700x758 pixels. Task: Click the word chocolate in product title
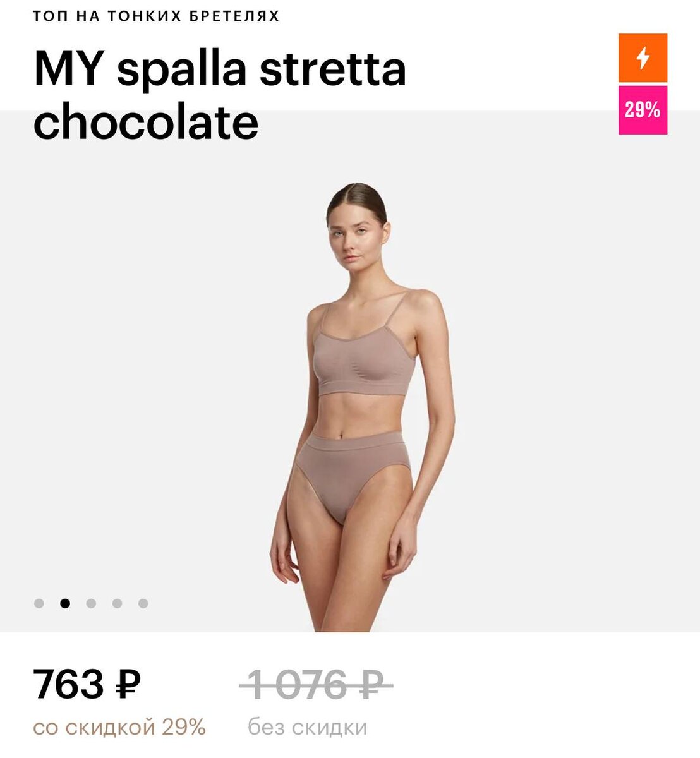coord(146,121)
